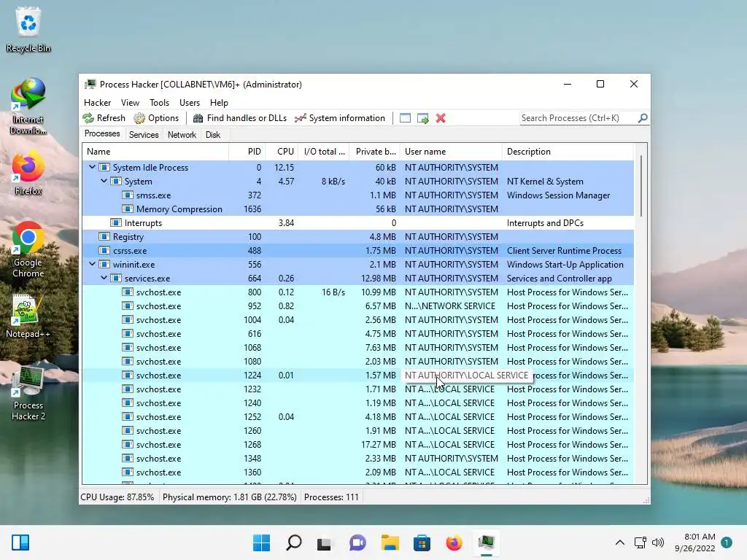Viewport: 747px width, 560px height.
Task: Click the Process Hacker title bar icon
Action: click(90, 85)
